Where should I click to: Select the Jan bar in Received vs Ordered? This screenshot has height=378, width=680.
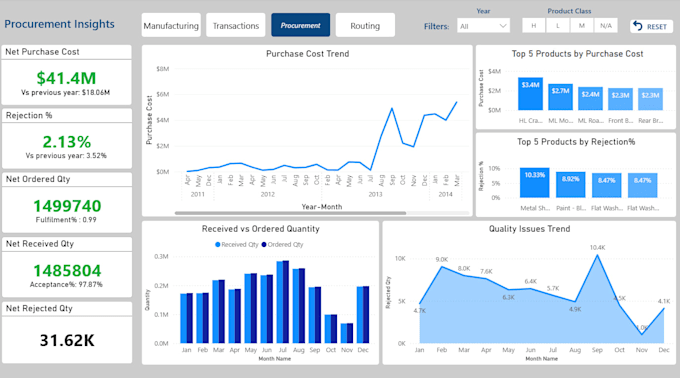(186, 318)
